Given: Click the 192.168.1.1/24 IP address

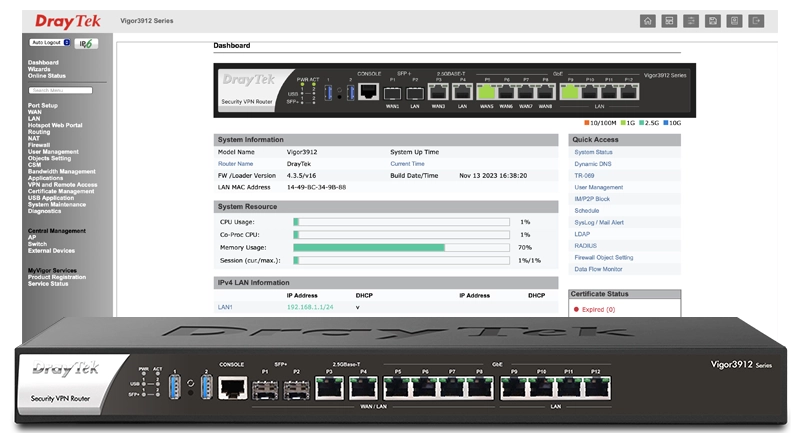Looking at the screenshot, I should pyautogui.click(x=310, y=308).
